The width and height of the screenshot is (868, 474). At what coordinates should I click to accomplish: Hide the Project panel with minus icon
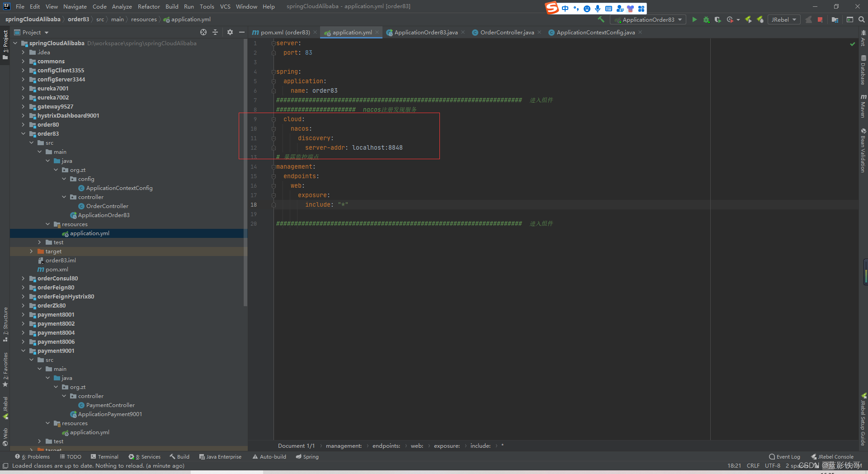point(242,32)
